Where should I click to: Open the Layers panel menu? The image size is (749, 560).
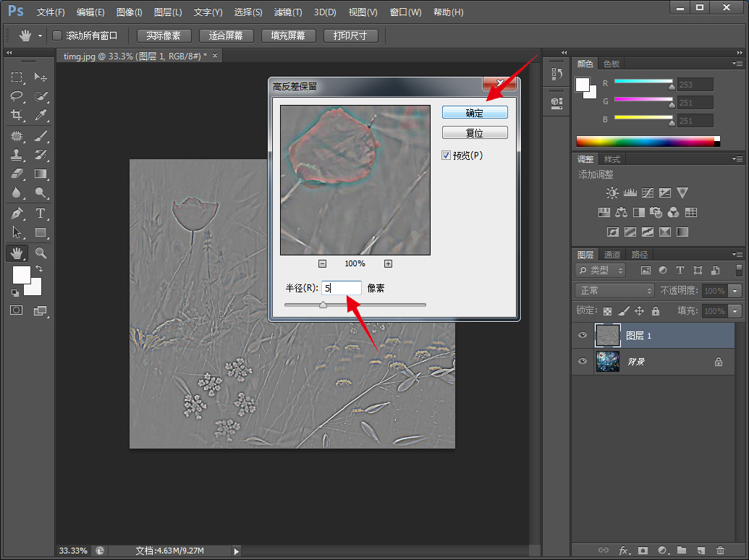[737, 255]
